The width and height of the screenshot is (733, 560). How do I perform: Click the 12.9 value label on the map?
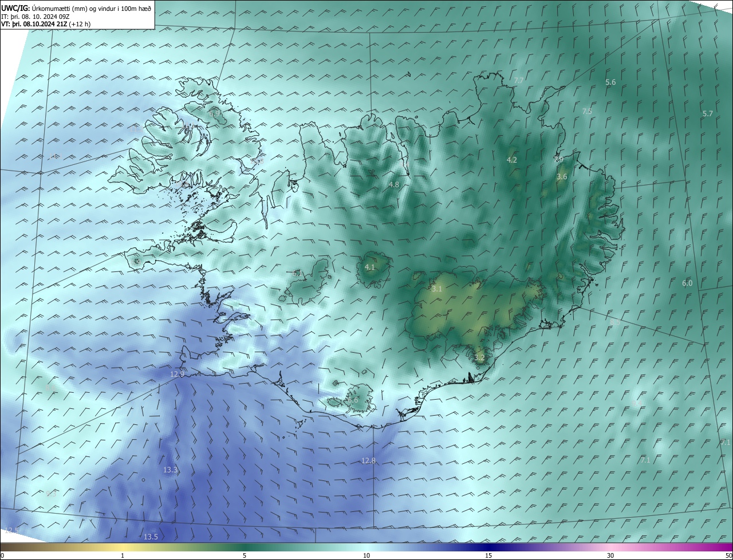177,374
